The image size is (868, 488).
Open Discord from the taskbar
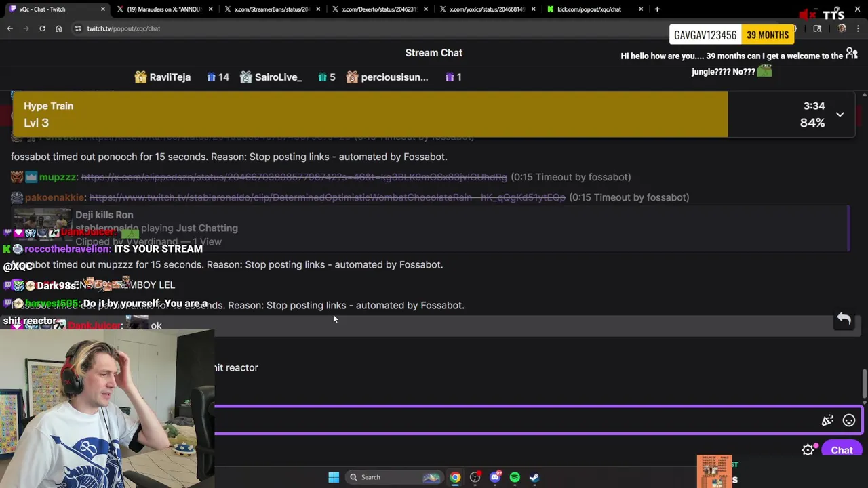coord(495,477)
